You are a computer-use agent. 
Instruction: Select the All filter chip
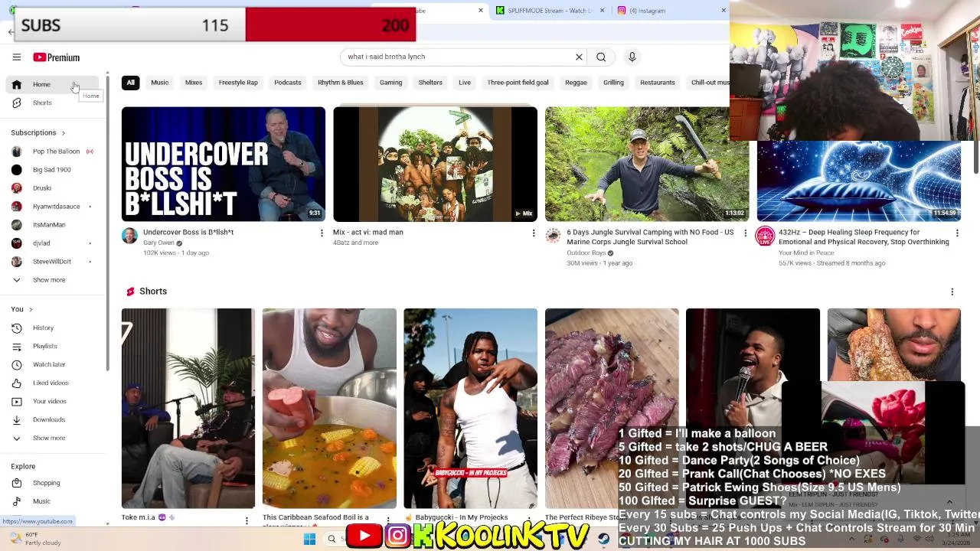click(130, 83)
